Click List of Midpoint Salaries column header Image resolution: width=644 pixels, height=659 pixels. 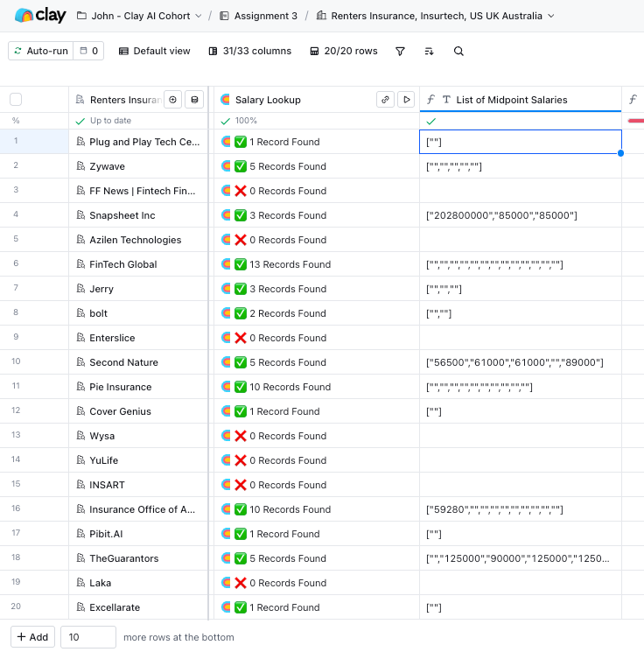coord(521,100)
